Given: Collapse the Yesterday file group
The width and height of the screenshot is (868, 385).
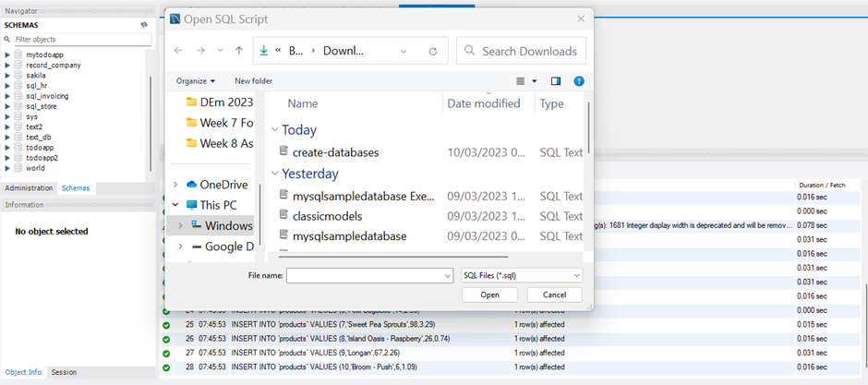Looking at the screenshot, I should coord(274,174).
